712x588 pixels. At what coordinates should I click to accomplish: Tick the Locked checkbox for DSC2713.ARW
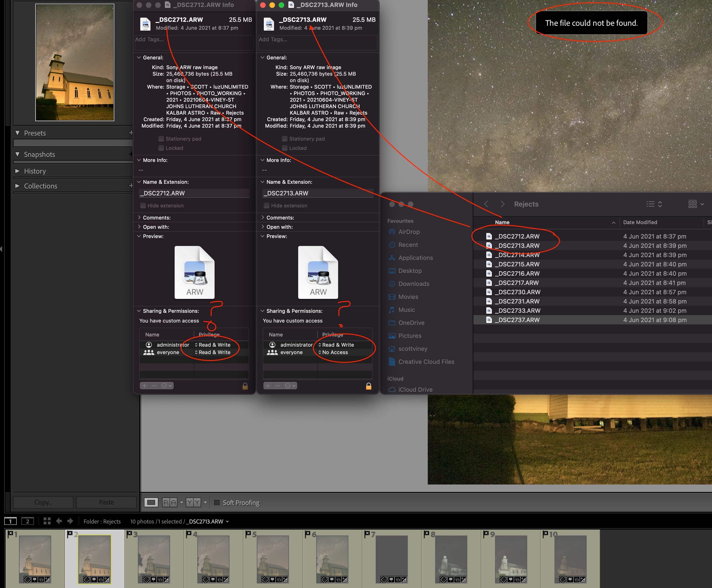coord(285,148)
